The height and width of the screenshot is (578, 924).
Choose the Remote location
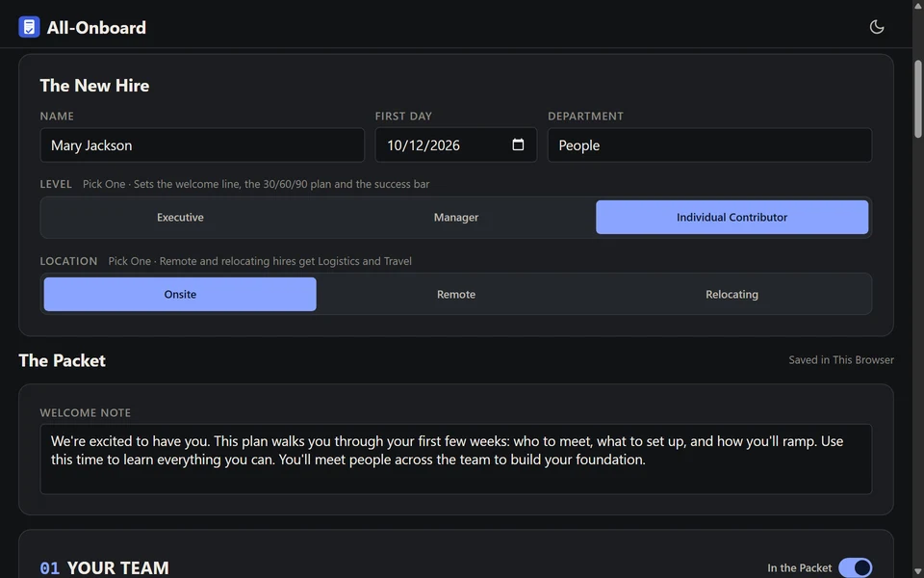pyautogui.click(x=455, y=295)
